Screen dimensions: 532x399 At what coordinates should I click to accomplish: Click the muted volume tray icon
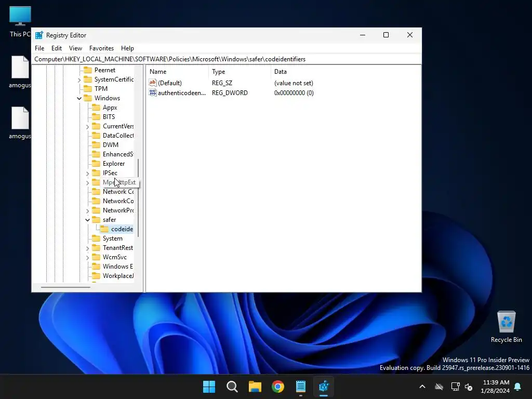click(x=469, y=387)
